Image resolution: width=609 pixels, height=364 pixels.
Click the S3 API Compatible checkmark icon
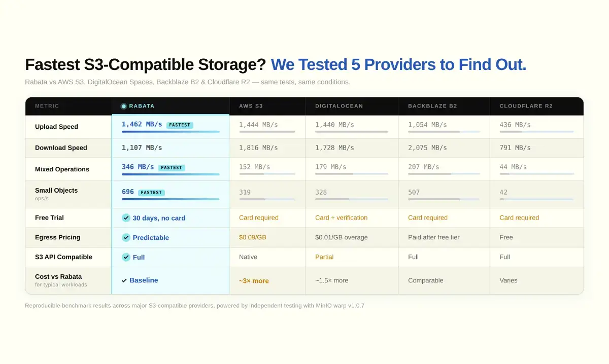pyautogui.click(x=126, y=257)
